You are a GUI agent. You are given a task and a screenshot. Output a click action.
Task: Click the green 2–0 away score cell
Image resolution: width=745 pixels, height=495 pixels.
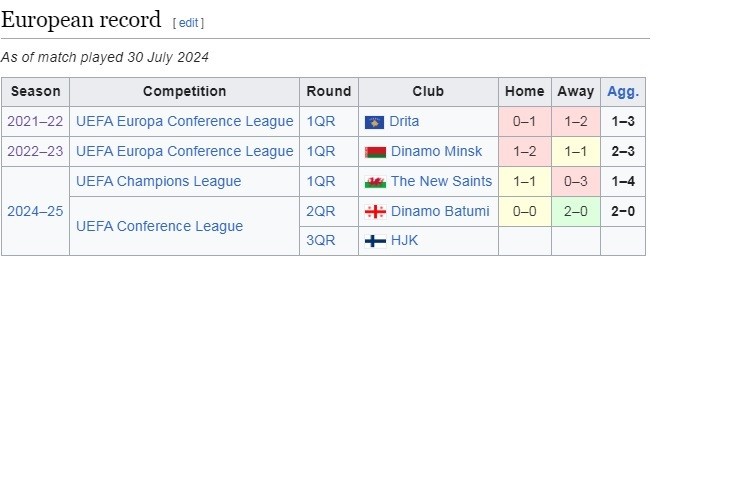pos(575,211)
